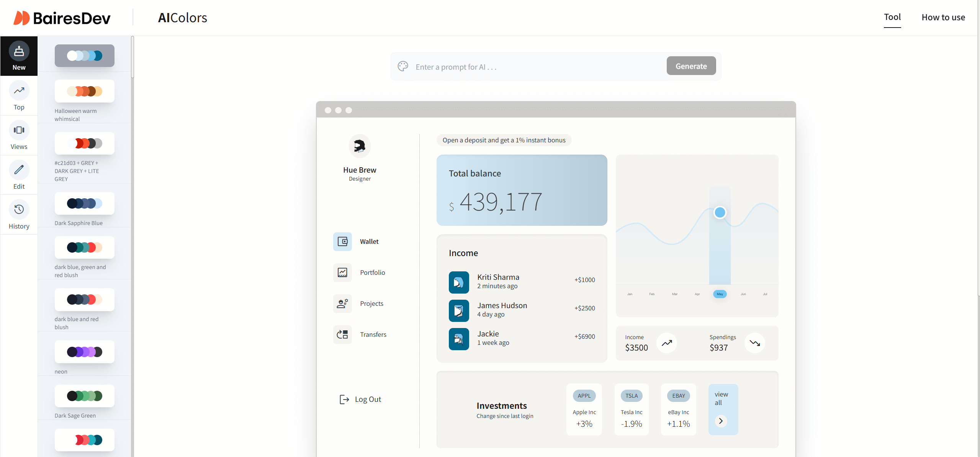980x457 pixels.
Task: Show the History panel
Action: point(19,210)
